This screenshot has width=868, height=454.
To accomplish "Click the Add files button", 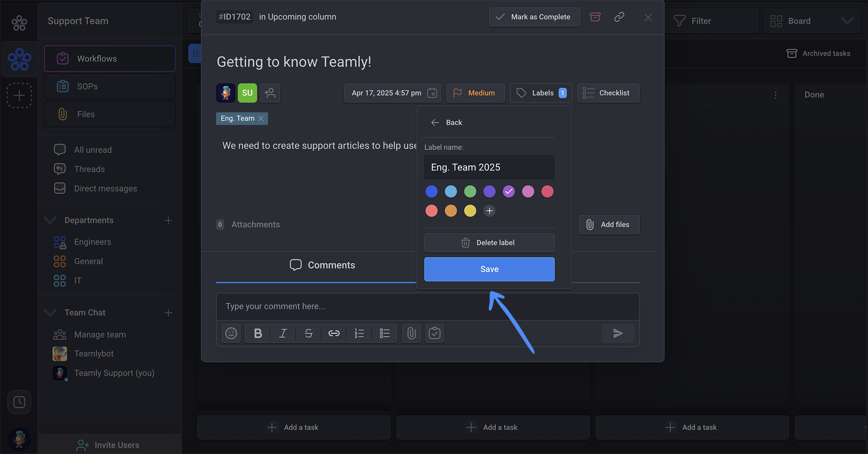I will coord(609,225).
